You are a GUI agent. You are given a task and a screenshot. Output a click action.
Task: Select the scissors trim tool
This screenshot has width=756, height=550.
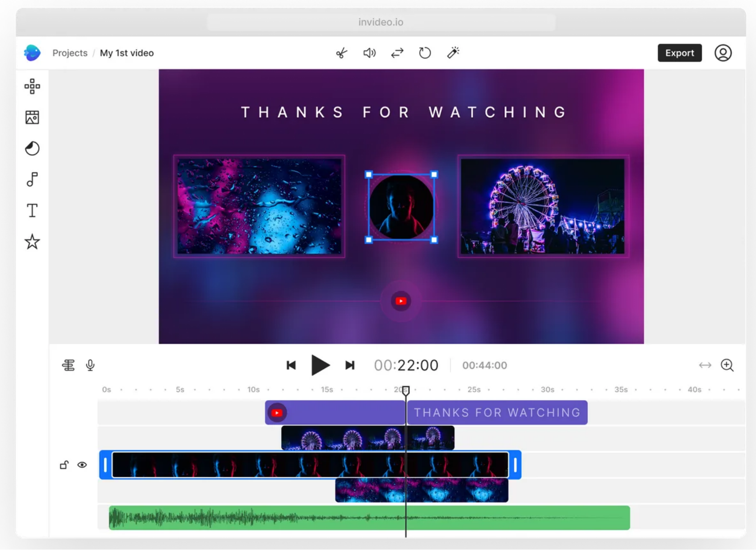[342, 53]
